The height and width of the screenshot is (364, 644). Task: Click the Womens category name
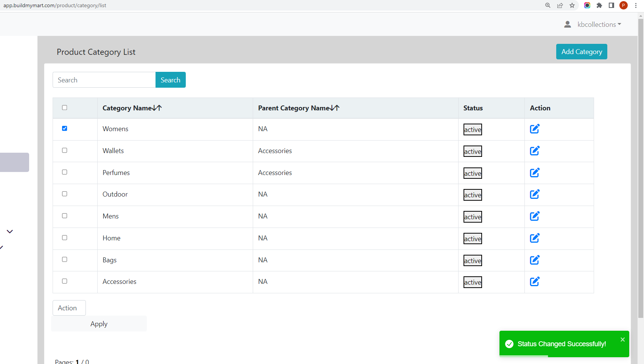(x=115, y=129)
